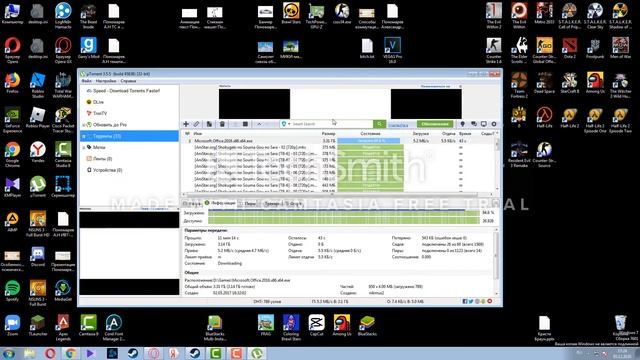Open File Explorer from the taskbar

29,353
